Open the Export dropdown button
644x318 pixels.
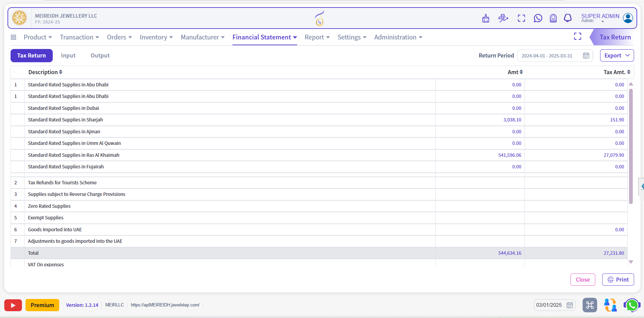(x=617, y=55)
